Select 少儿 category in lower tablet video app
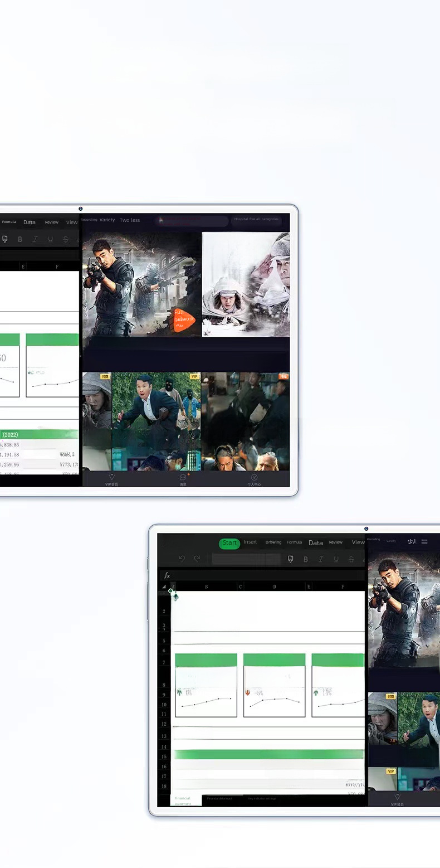Viewport: 440px width, 868px height. 412,541
